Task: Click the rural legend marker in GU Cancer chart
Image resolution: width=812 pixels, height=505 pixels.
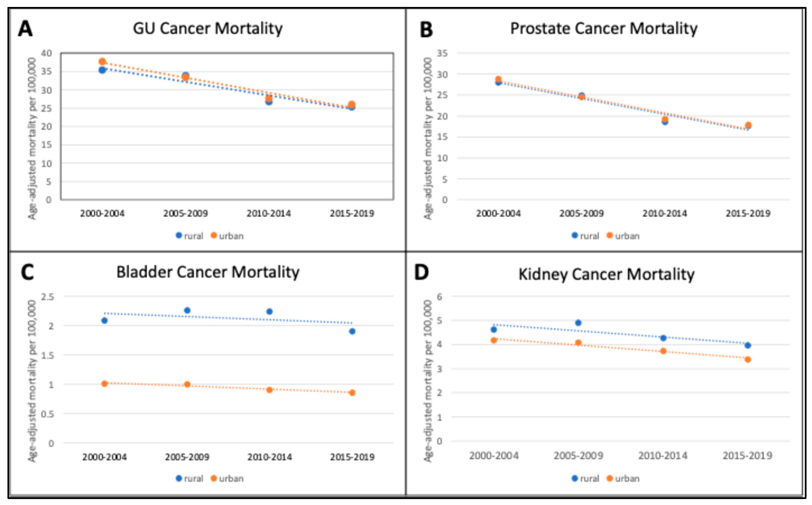Action: pos(179,235)
